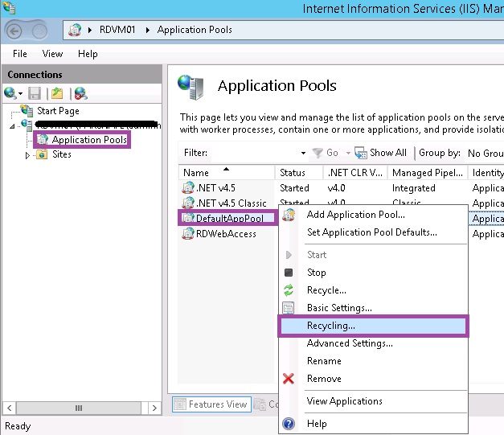
Task: Open the Create New Connection globe icon
Action: click(10, 93)
